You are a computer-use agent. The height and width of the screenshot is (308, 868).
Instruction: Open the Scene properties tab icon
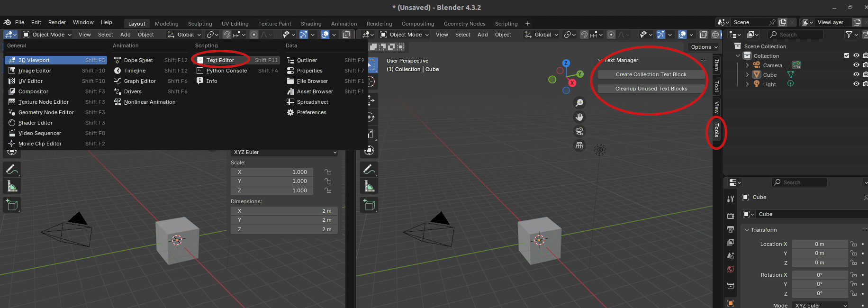point(731,256)
